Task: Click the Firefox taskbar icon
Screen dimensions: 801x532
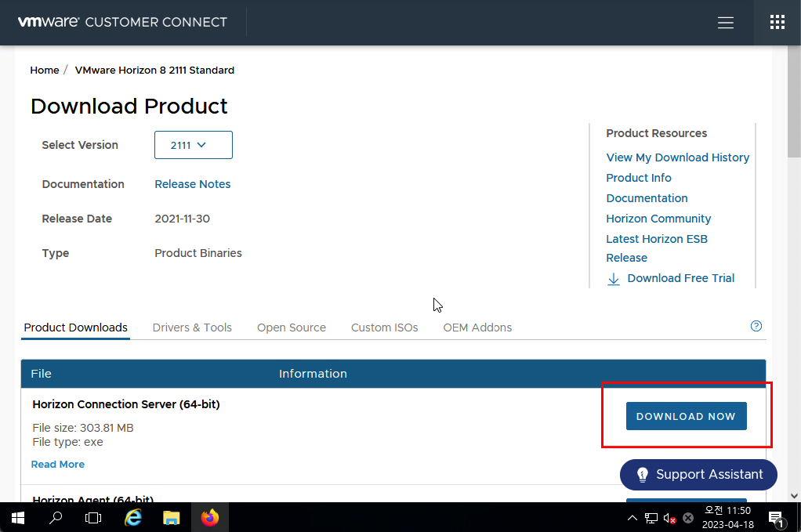Action: (x=209, y=518)
